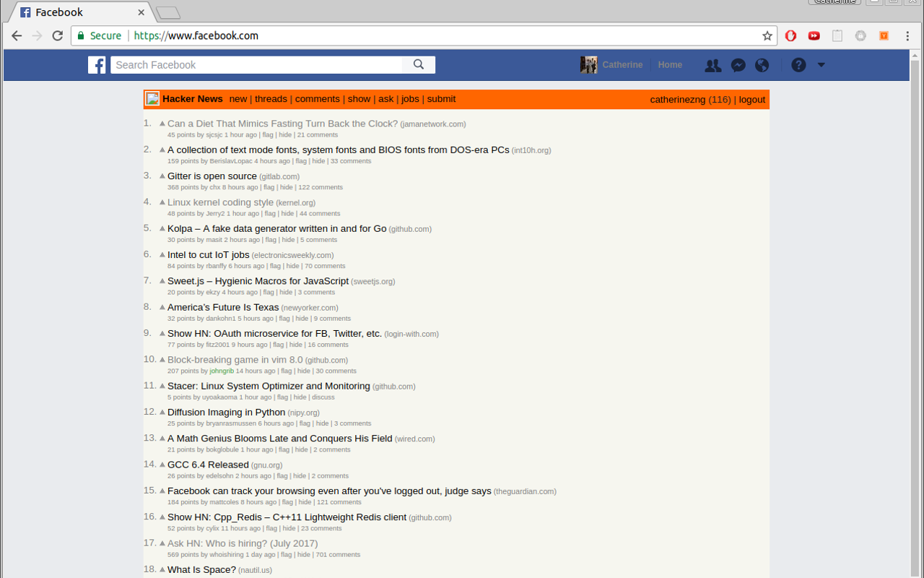
Task: Click Catherine's profile picture thumbnail
Action: [x=588, y=65]
